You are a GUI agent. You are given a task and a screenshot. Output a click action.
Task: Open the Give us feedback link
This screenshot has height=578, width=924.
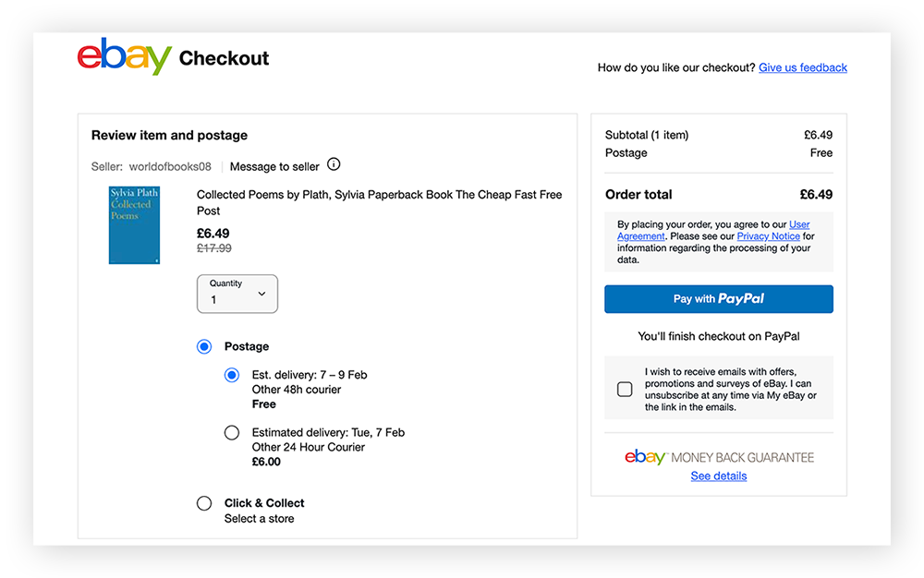click(802, 66)
